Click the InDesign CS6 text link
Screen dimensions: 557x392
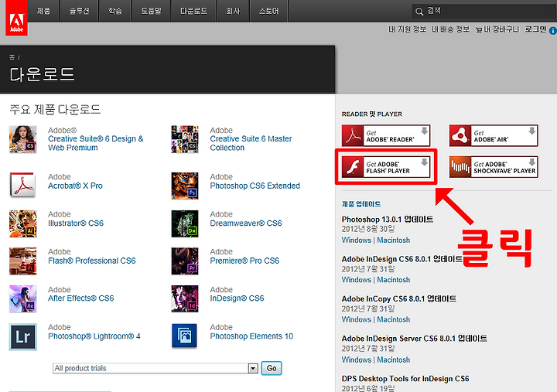(237, 298)
